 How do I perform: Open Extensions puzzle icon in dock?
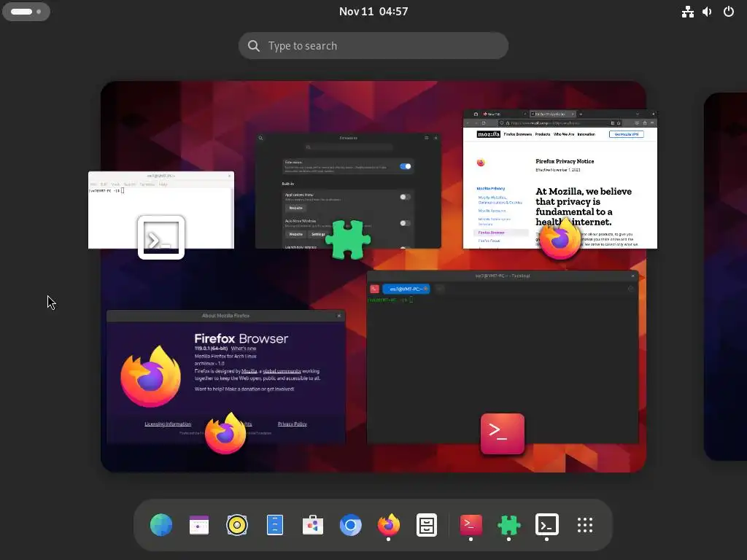pyautogui.click(x=508, y=525)
